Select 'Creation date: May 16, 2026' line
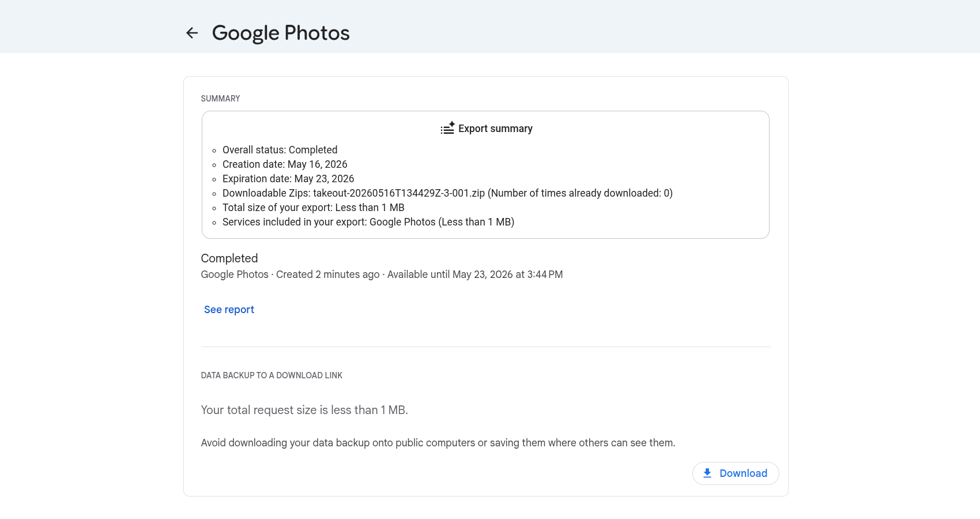 [x=285, y=164]
